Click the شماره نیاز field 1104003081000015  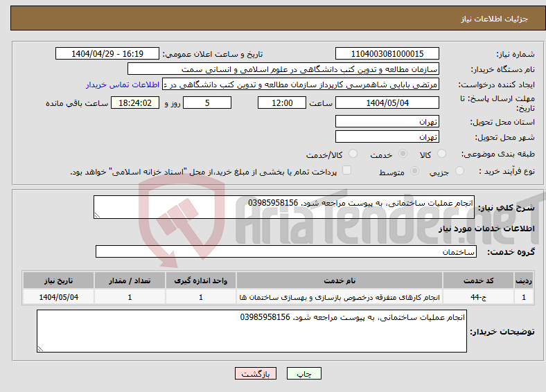[387, 53]
